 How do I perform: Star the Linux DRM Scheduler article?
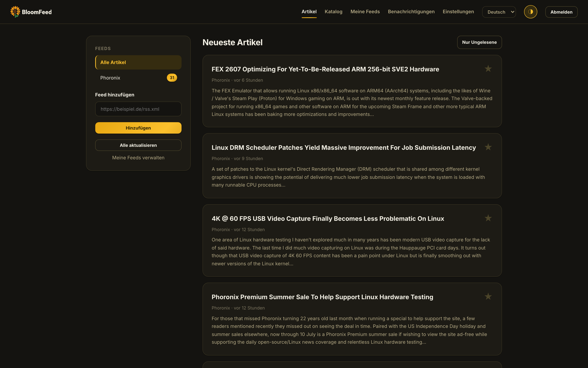coord(488,147)
